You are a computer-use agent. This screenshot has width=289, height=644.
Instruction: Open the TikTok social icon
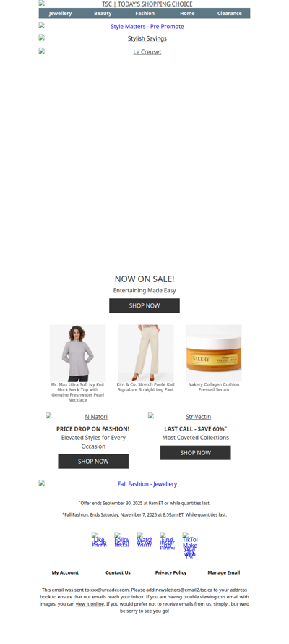pos(190,545)
